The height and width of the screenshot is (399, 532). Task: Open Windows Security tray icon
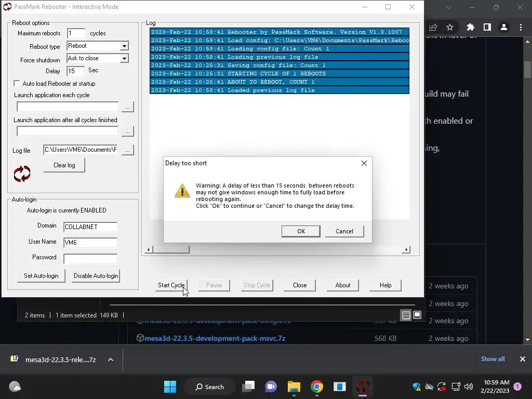tap(417, 387)
